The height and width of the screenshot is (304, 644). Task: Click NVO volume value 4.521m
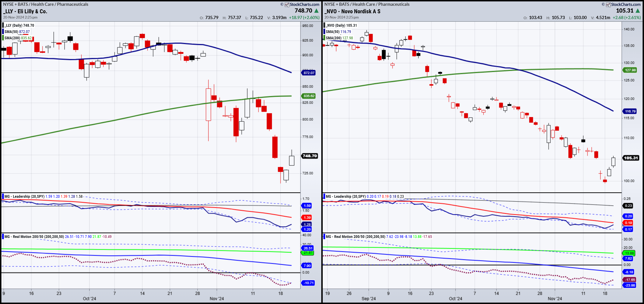(603, 18)
